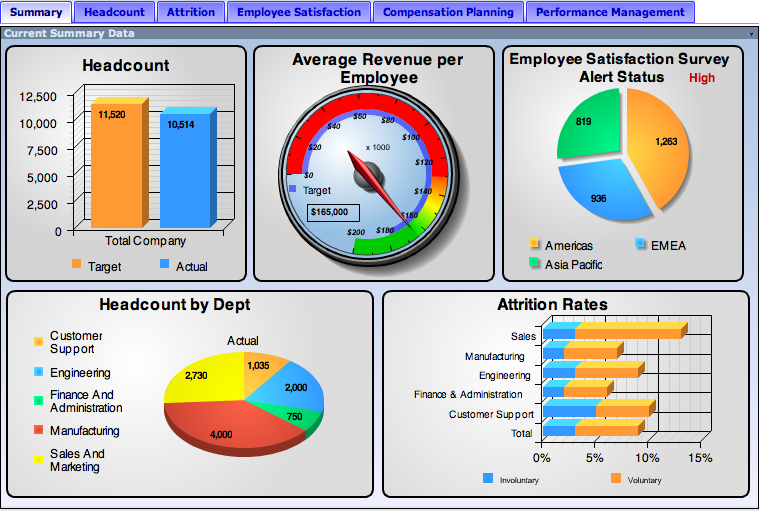759x511 pixels.
Task: Select the blue 10,514 Actual bar
Action: tap(185, 170)
